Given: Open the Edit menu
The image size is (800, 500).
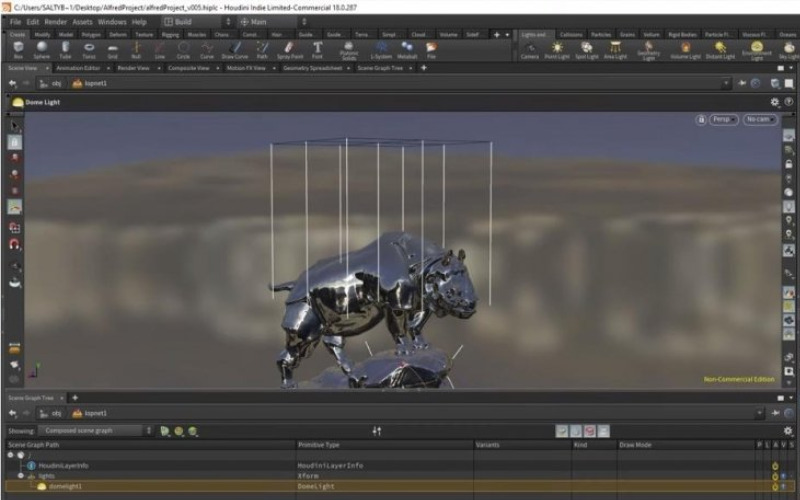Looking at the screenshot, I should click(x=33, y=22).
